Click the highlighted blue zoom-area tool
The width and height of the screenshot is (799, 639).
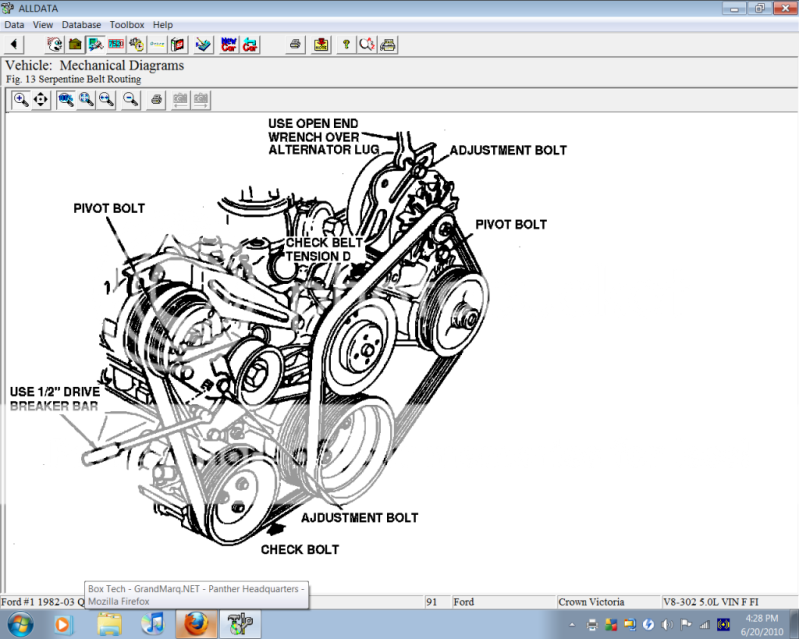(x=66, y=99)
